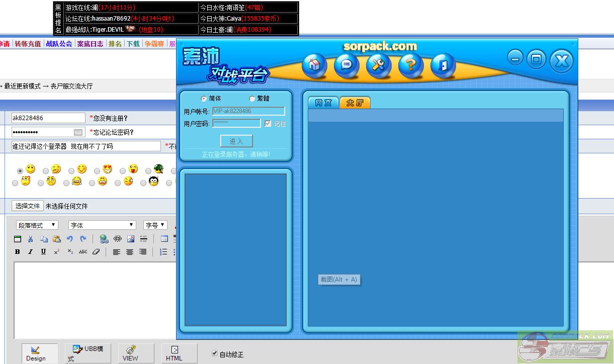Viewport: 614px width, 364px height.
Task: Select the 简体 radio button
Action: pos(204,99)
